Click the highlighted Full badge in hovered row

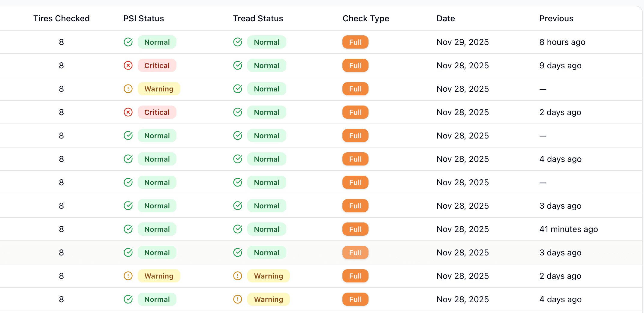tap(355, 252)
